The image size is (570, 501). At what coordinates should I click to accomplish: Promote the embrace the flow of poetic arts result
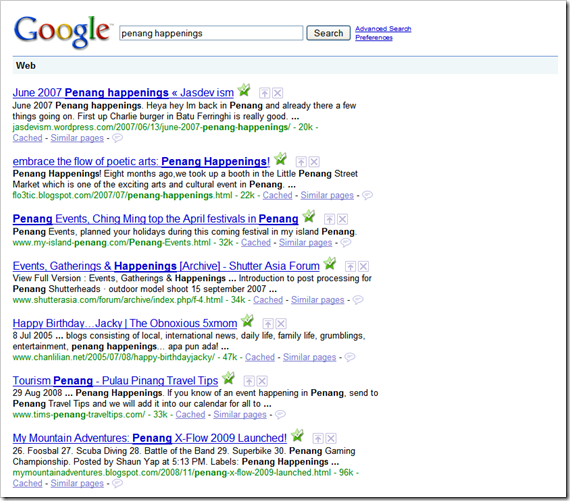point(301,161)
